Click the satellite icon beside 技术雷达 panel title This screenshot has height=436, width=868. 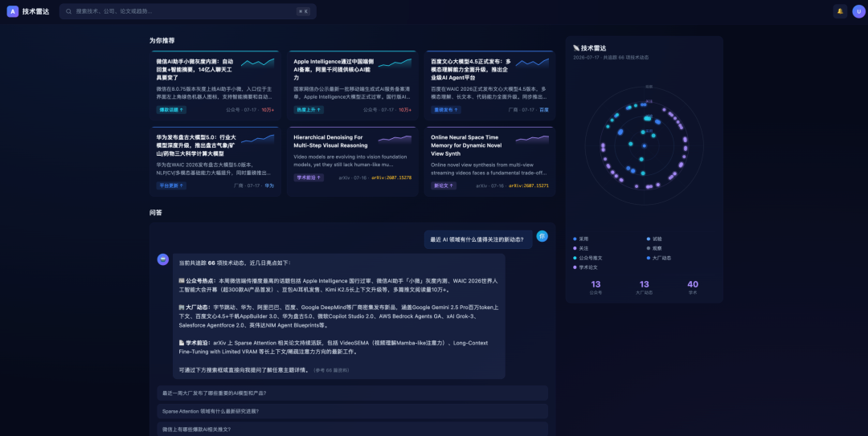tap(576, 48)
